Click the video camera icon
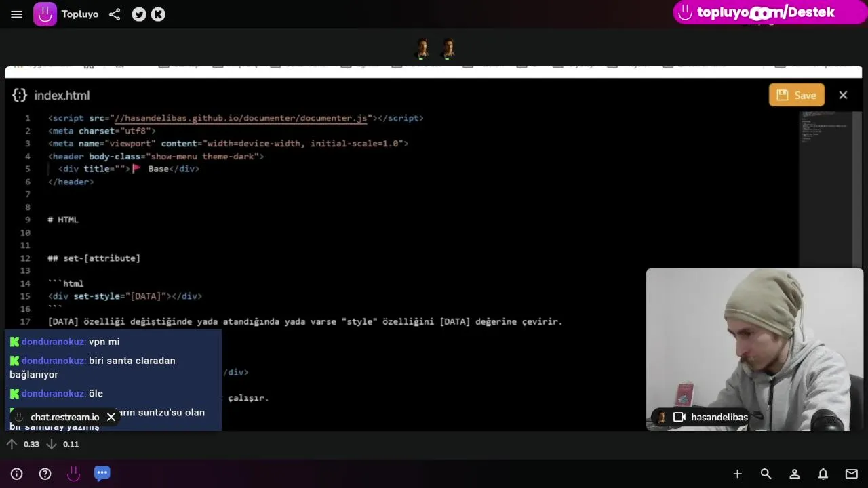This screenshot has height=488, width=868. coord(679,417)
